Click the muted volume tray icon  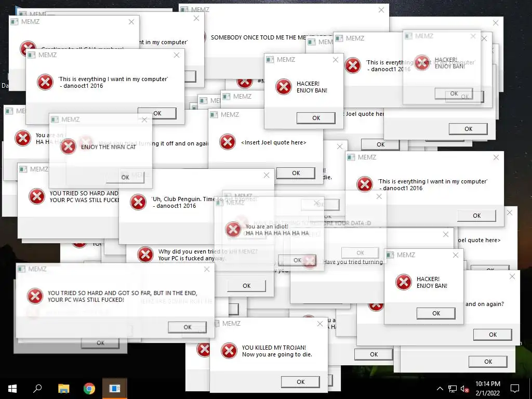coord(465,389)
